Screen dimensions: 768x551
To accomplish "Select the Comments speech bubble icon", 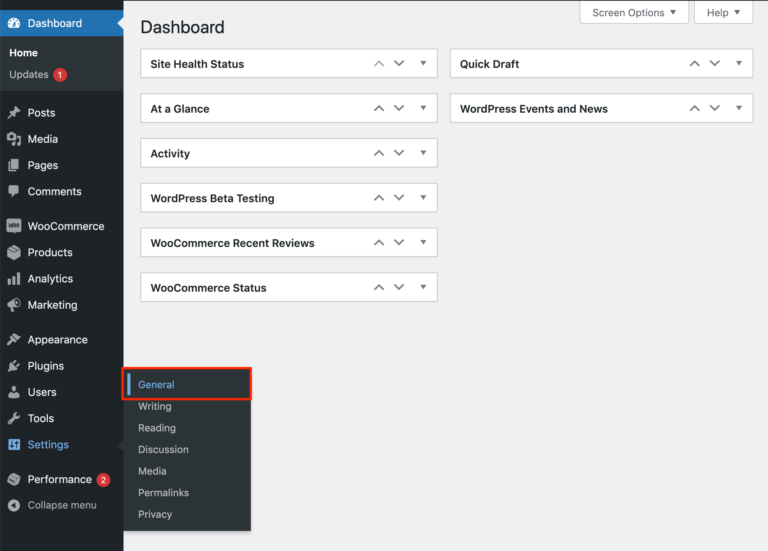I will [x=14, y=191].
